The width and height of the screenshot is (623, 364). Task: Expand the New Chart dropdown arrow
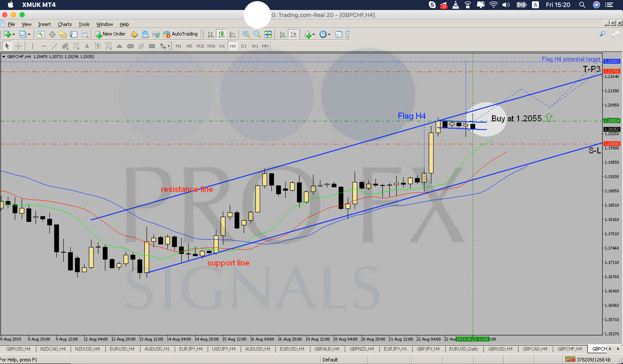click(x=14, y=34)
